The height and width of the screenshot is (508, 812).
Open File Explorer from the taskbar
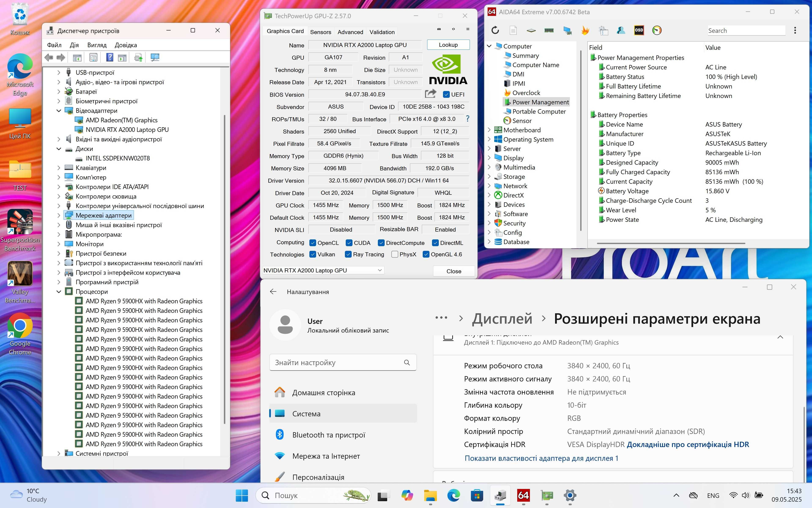[430, 495]
